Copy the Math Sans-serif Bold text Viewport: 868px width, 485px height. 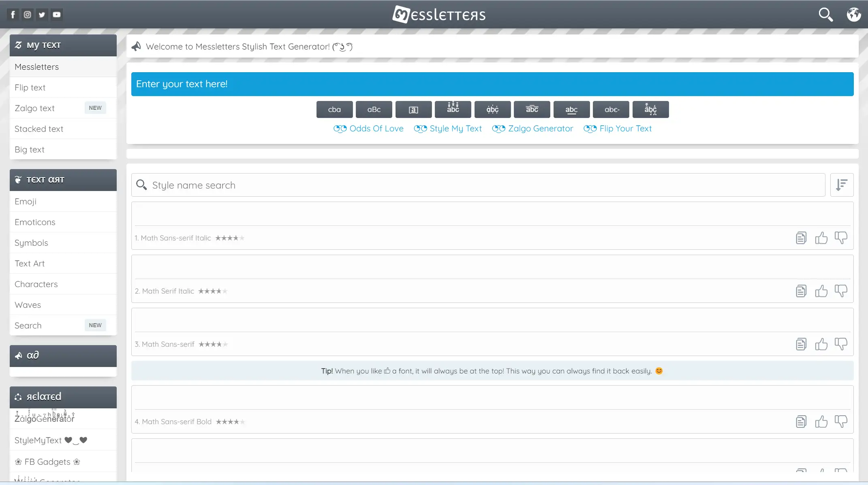click(801, 422)
